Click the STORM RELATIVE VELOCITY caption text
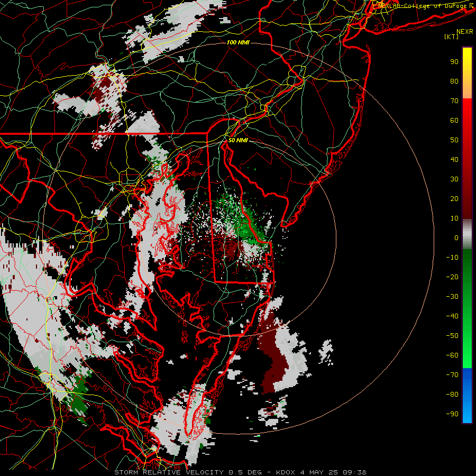Screen dimensions: 476x476 (169, 472)
